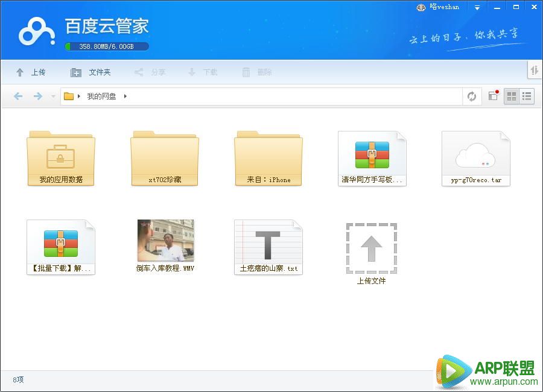Refresh the file listing
Screen dimensions: 543x392
point(472,96)
